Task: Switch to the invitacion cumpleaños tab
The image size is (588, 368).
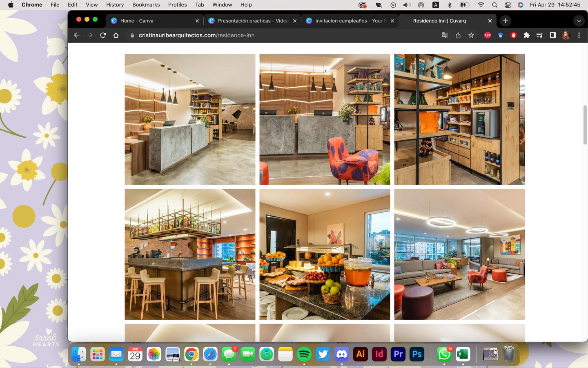Action: (350, 21)
